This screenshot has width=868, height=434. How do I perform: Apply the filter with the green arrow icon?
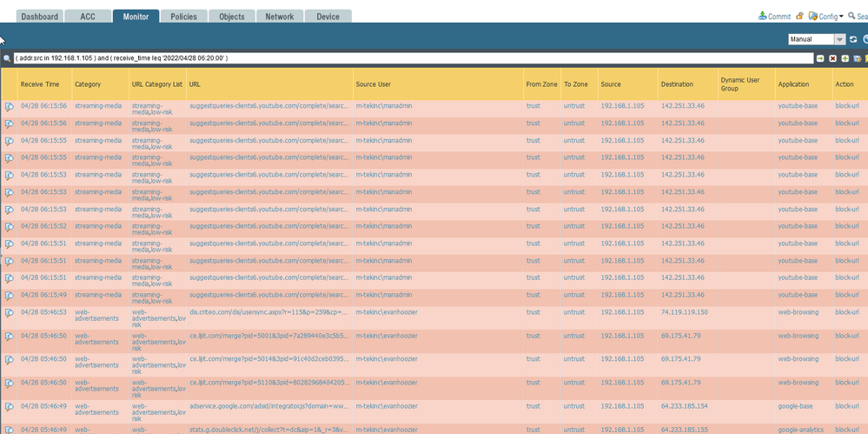pyautogui.click(x=819, y=58)
